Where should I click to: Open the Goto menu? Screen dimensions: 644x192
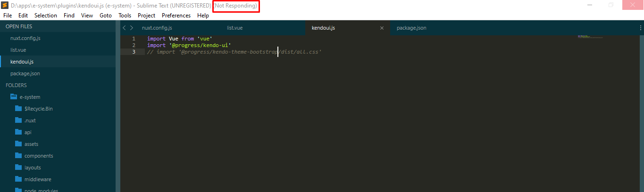coord(106,16)
